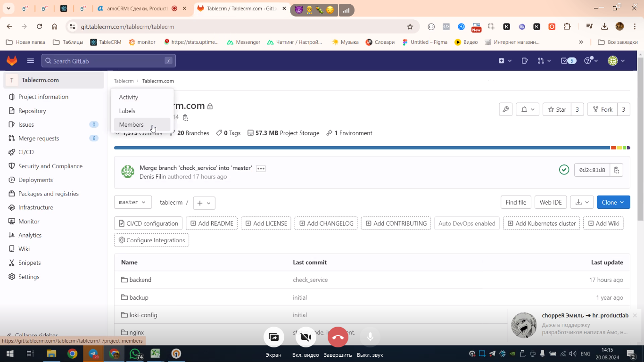This screenshot has width=644, height=362.
Task: Open the master branch selector dropdown
Action: pyautogui.click(x=133, y=202)
